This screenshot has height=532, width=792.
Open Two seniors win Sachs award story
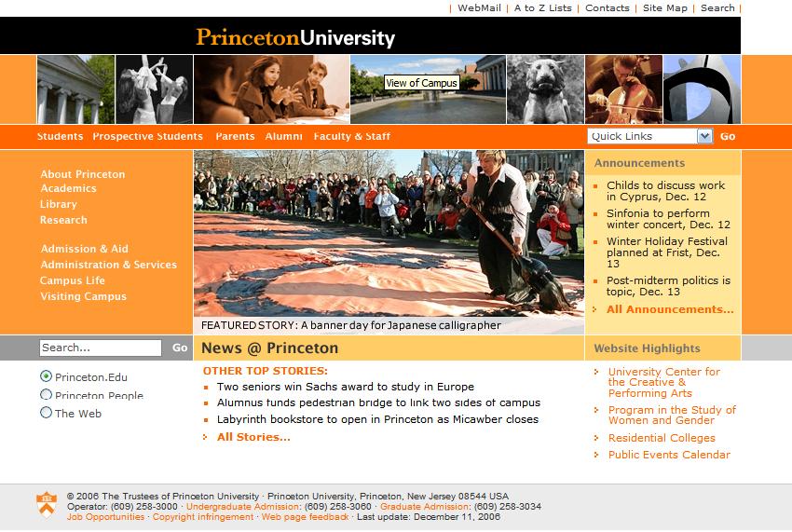[346, 387]
